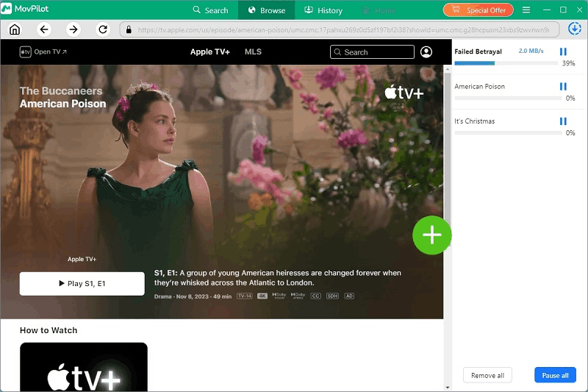Image resolution: width=588 pixels, height=392 pixels.
Task: Click the Pause all button
Action: pos(555,375)
